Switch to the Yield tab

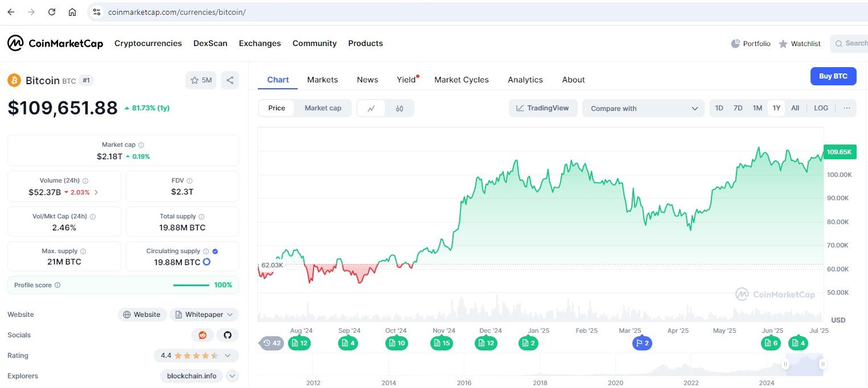(x=406, y=80)
